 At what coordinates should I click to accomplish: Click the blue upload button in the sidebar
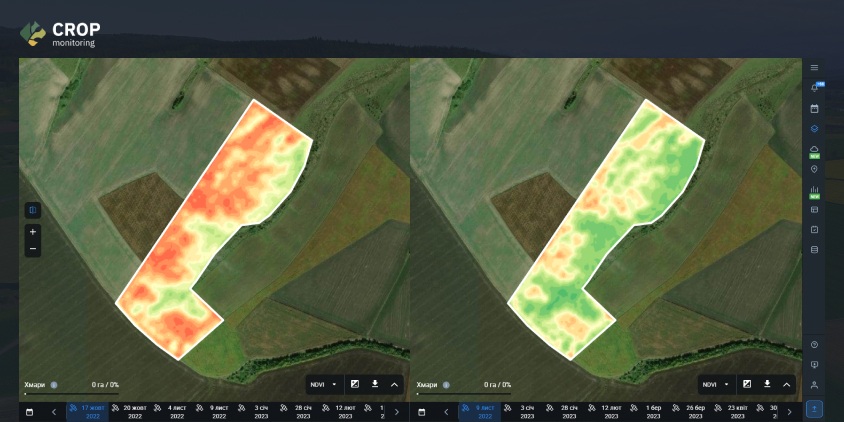(814, 409)
